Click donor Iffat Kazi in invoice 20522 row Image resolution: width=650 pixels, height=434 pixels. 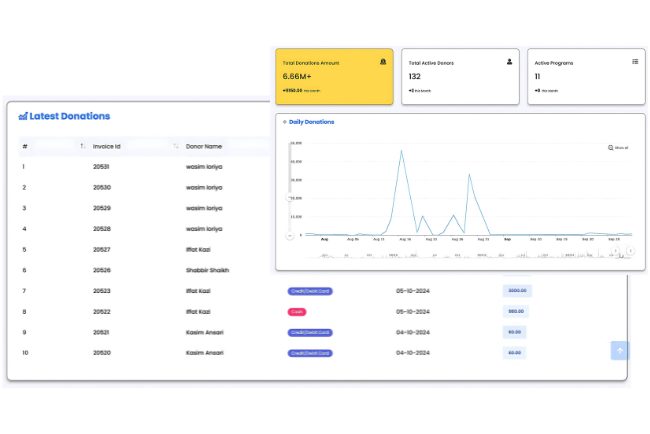coord(198,312)
